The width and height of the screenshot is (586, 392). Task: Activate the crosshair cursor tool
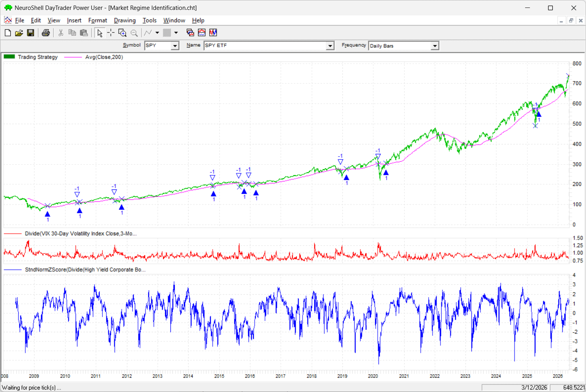click(111, 33)
